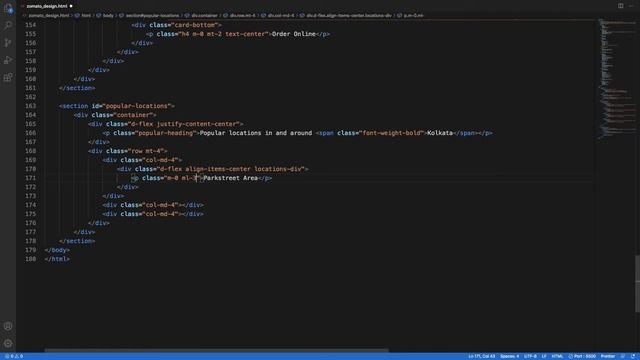
Task: Click Ln 171, Col 43 in status bar
Action: pyautogui.click(x=481, y=356)
